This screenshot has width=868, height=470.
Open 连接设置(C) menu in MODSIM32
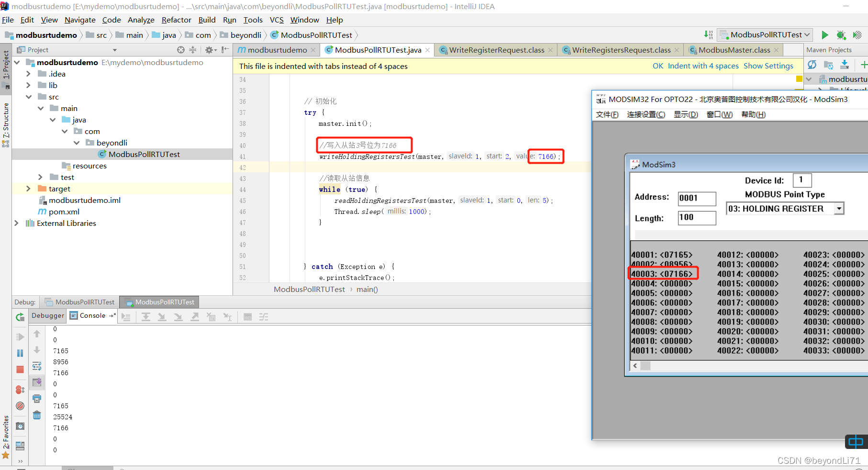tap(646, 114)
